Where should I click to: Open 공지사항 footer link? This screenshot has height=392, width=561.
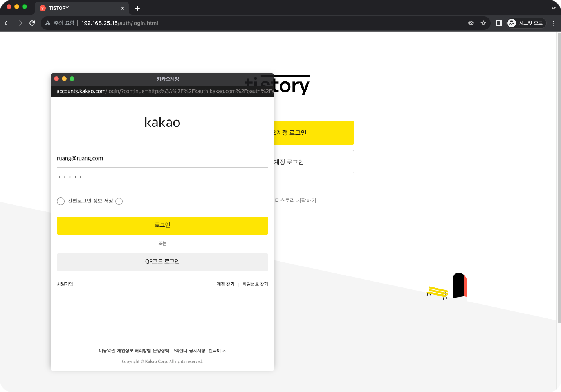[x=197, y=351]
